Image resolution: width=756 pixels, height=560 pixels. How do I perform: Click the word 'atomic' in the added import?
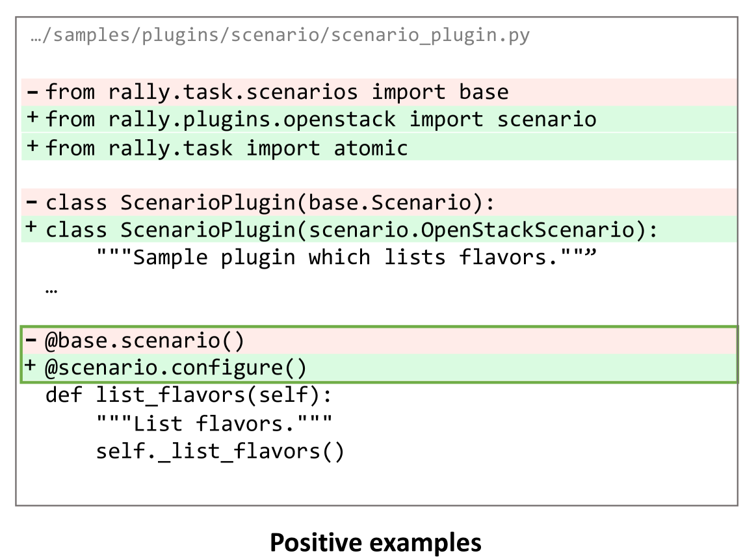(371, 148)
